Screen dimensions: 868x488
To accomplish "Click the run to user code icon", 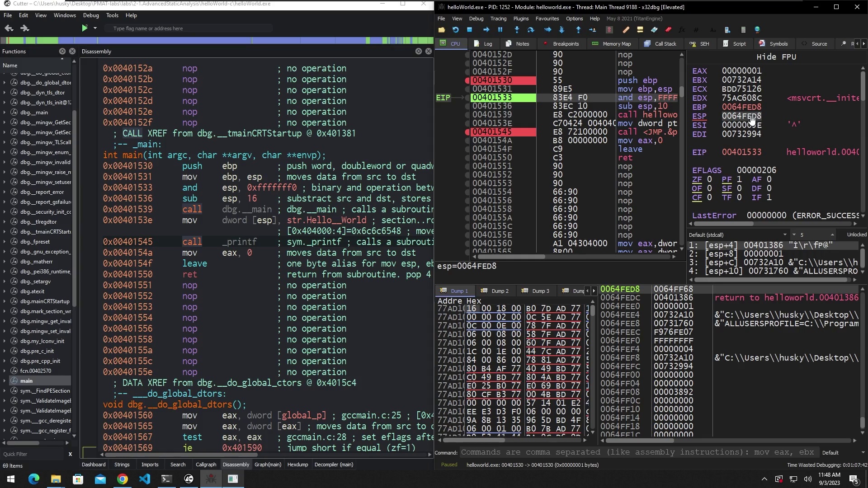I will click(592, 30).
